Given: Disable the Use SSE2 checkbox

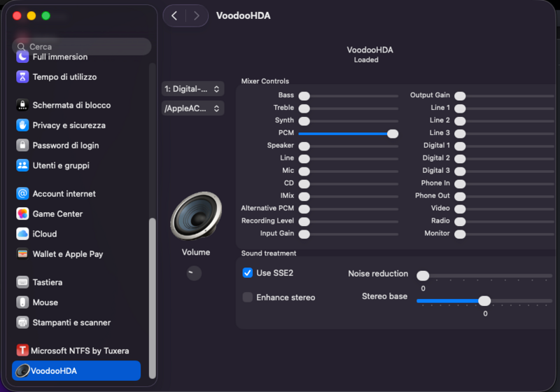Looking at the screenshot, I should click(x=247, y=273).
